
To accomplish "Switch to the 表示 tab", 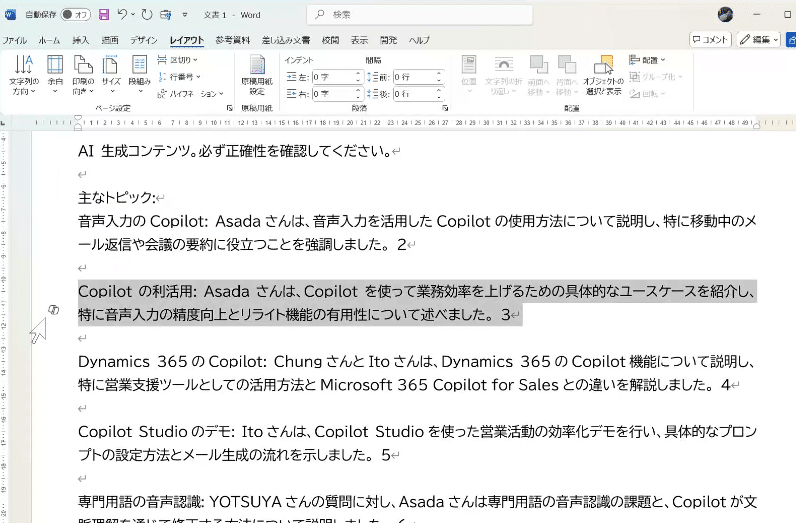I will 359,40.
